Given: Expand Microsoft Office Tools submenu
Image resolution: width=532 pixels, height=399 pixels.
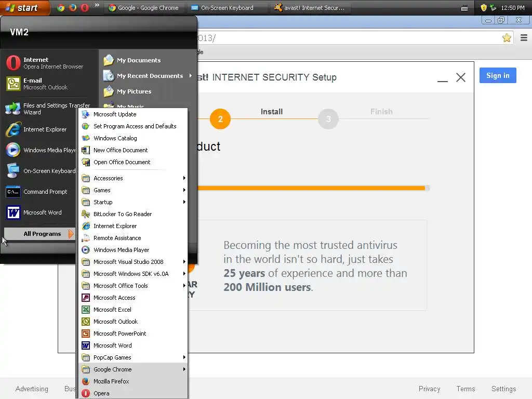Looking at the screenshot, I should [x=134, y=286].
